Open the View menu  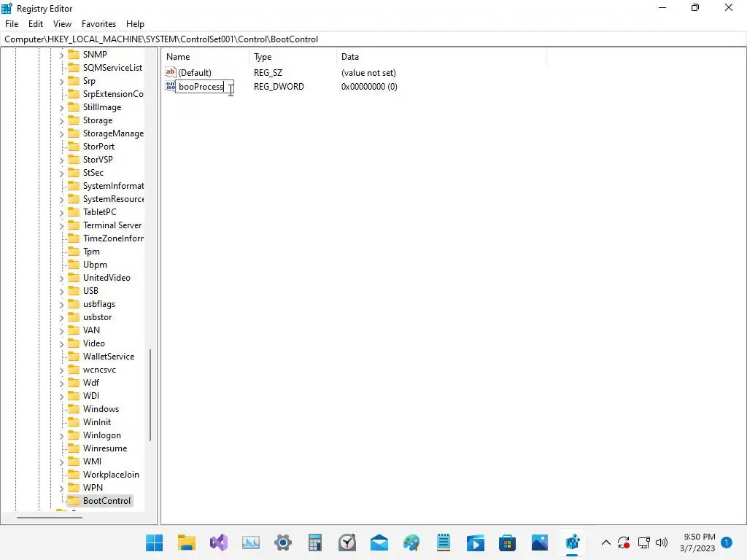coord(63,24)
